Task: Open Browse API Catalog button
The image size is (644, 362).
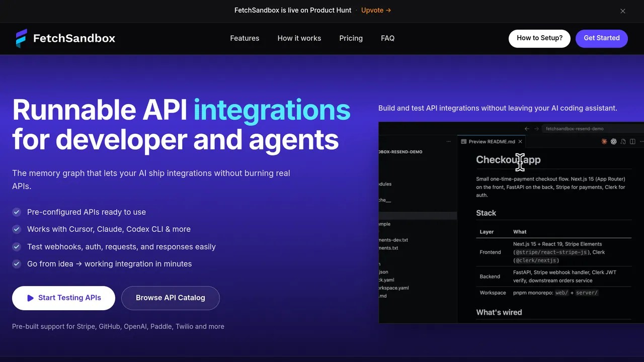Action: point(171,298)
